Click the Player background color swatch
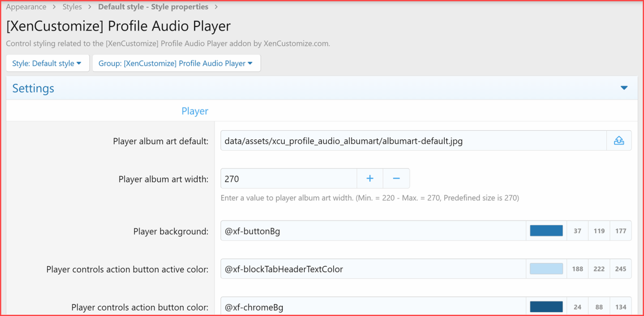Image resolution: width=644 pixels, height=316 pixels. [x=546, y=230]
